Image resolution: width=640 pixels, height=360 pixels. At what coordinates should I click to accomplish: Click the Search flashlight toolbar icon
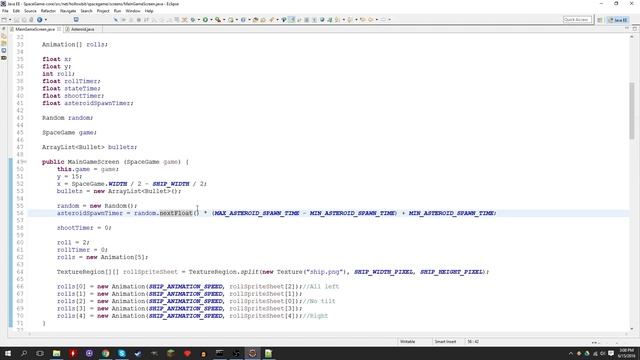pos(271,20)
